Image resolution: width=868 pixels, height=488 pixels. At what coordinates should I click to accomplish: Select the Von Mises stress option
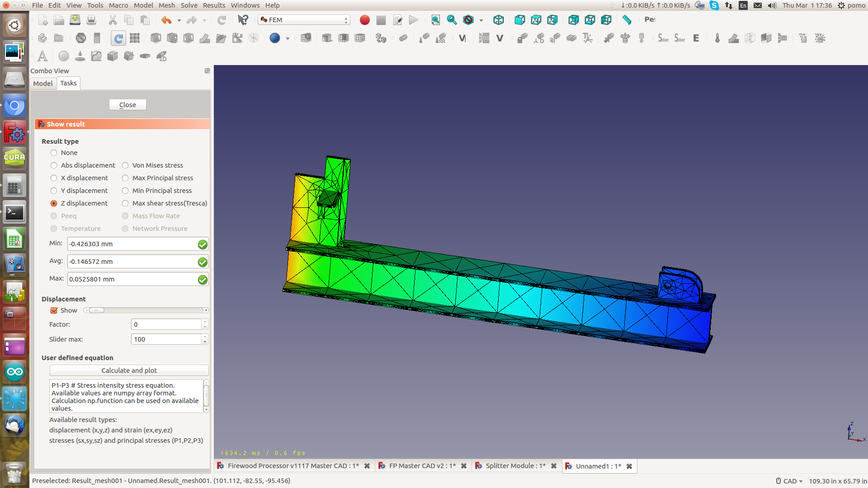tap(125, 165)
